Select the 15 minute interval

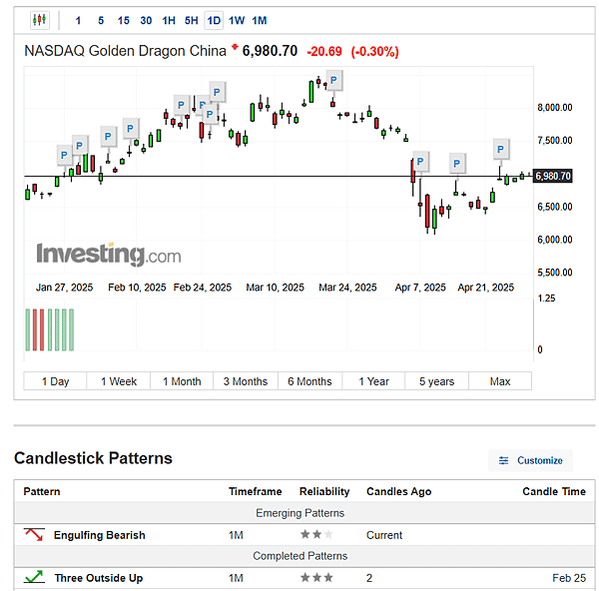[123, 20]
